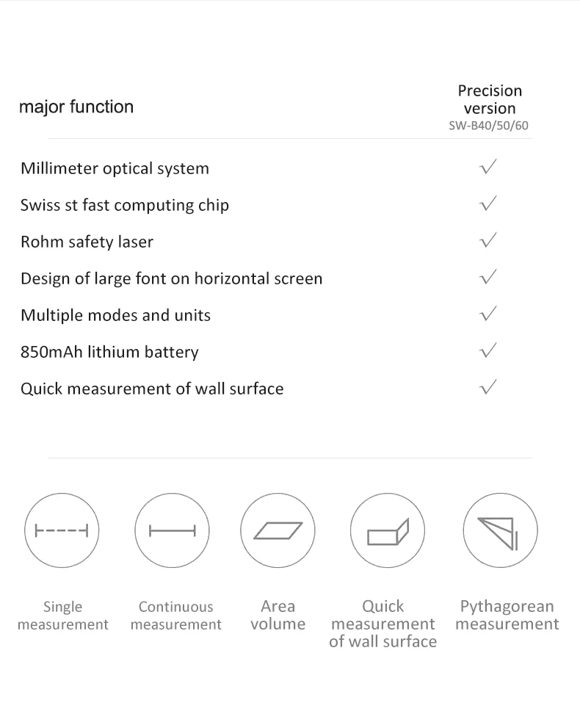Click checkmark for Swiss st fast computing chip

[x=488, y=203]
